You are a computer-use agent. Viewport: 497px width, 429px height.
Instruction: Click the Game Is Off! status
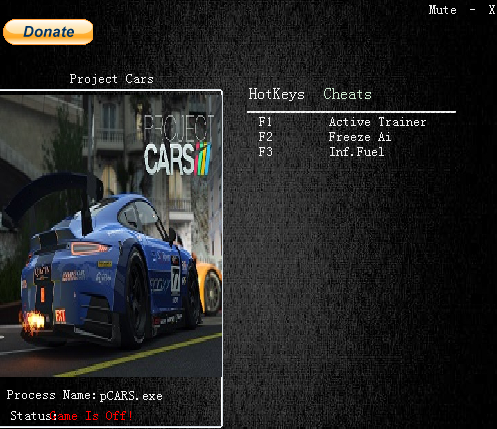pos(92,416)
